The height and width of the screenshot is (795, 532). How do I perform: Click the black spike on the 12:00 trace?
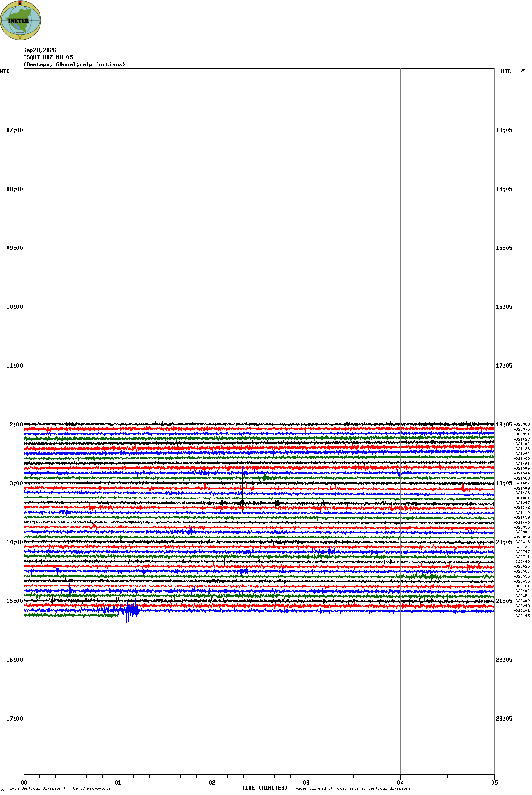[163, 422]
